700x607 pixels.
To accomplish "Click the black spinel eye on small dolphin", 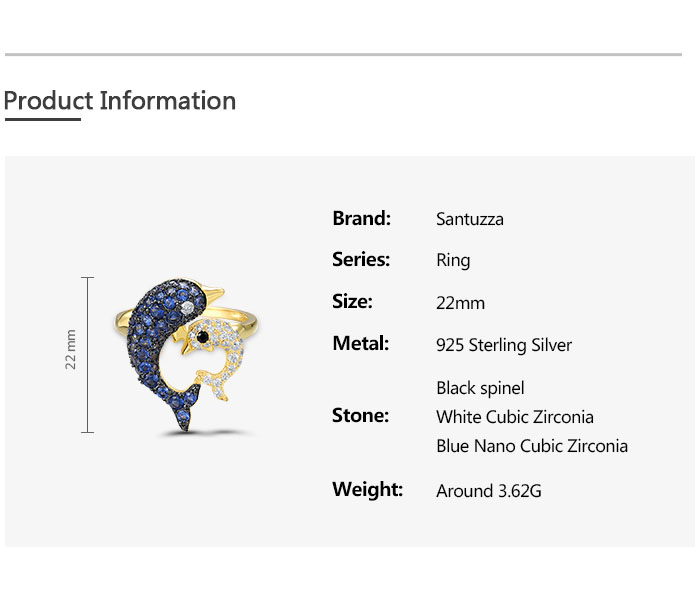I will tap(204, 338).
